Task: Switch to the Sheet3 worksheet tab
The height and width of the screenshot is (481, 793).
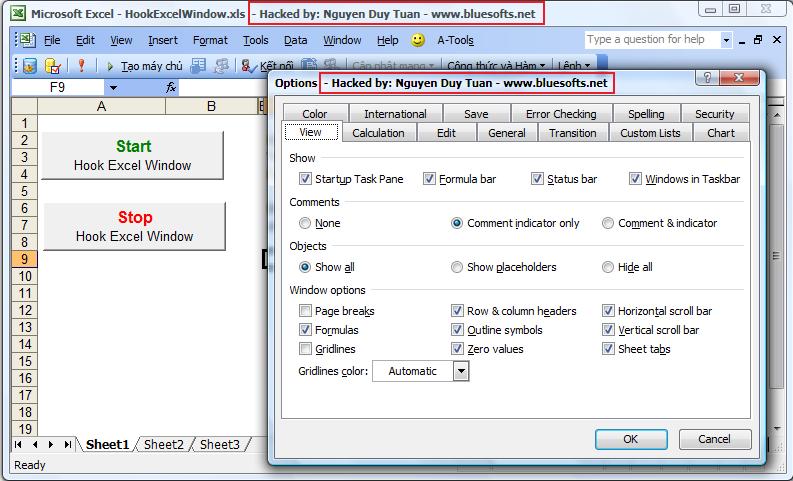Action: [219, 445]
